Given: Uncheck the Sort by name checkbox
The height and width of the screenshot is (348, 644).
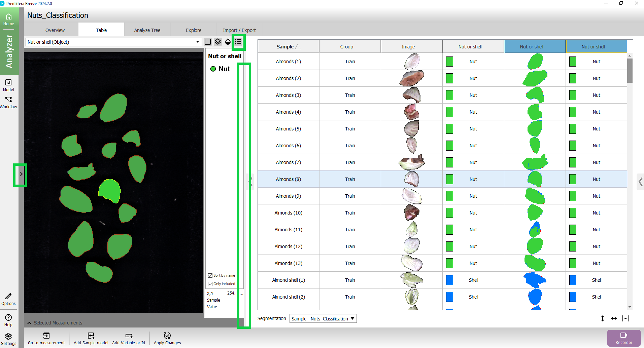Looking at the screenshot, I should click(x=210, y=275).
